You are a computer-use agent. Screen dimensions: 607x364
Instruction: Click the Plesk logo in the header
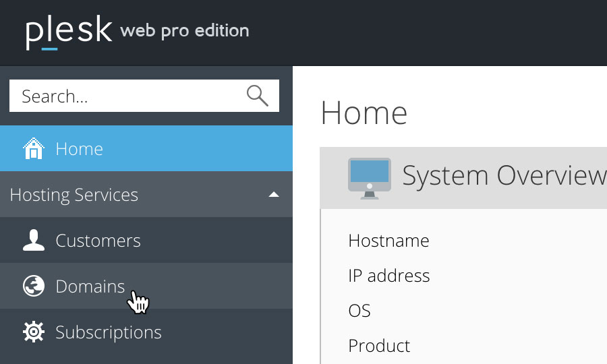pyautogui.click(x=69, y=33)
